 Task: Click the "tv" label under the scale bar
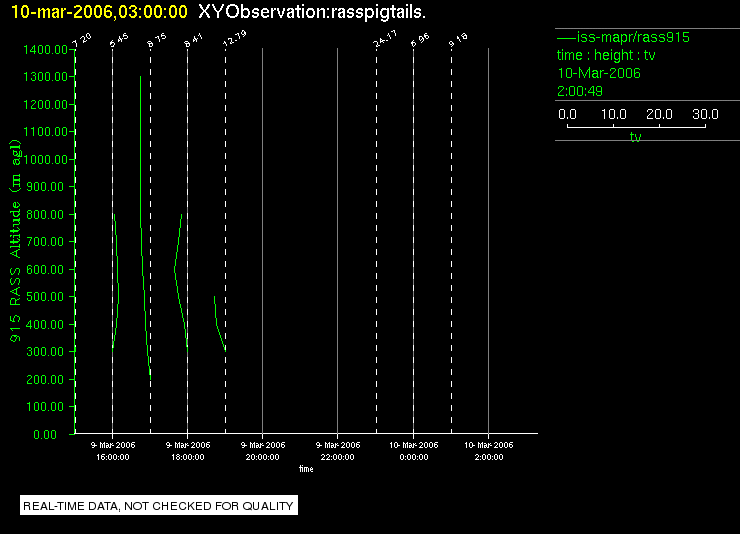[636, 137]
